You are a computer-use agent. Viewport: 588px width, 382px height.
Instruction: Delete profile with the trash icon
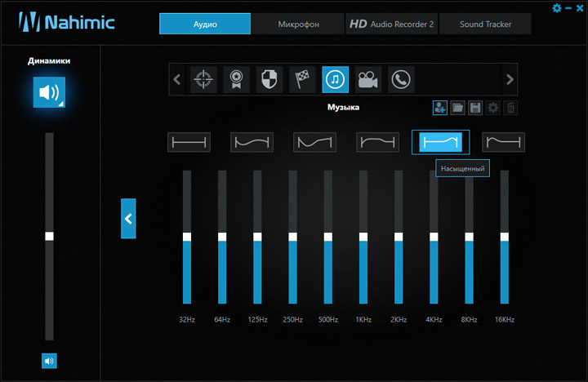(x=510, y=108)
